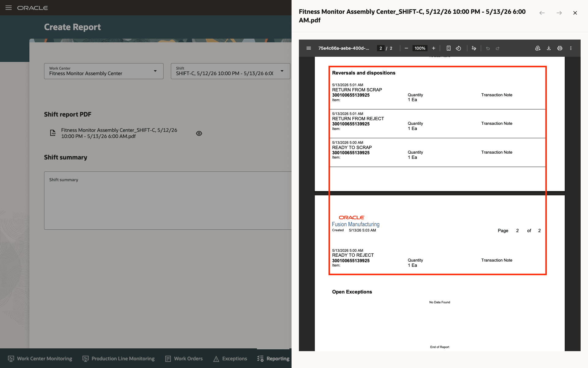Viewport: 588px width, 368px height.
Task: Select the Reporting tab
Action: pos(273,358)
